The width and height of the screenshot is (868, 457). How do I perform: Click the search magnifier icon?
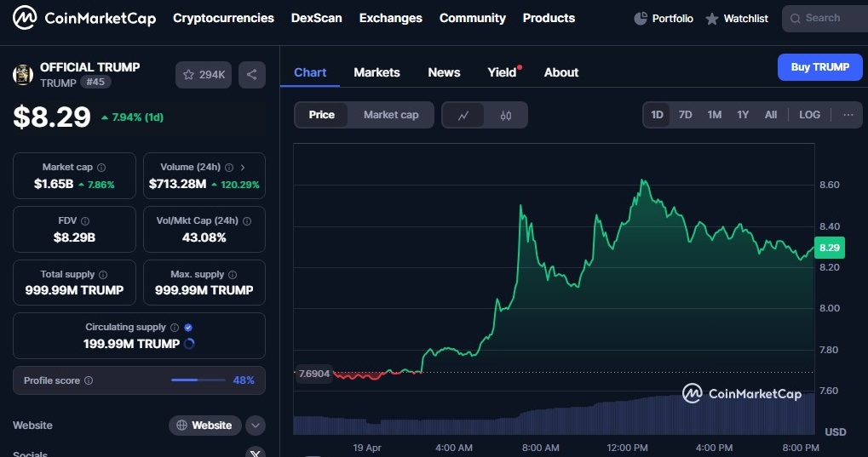click(796, 18)
